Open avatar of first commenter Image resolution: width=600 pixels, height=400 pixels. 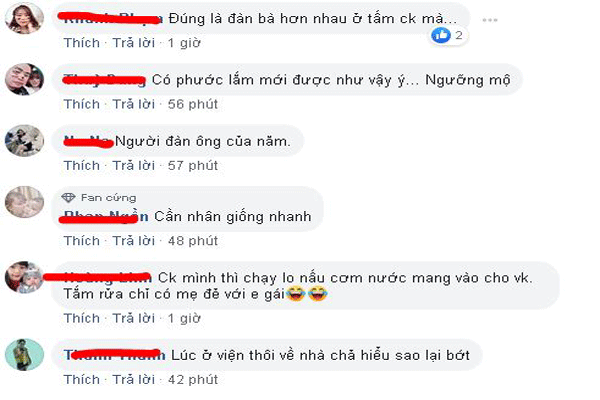click(x=24, y=18)
